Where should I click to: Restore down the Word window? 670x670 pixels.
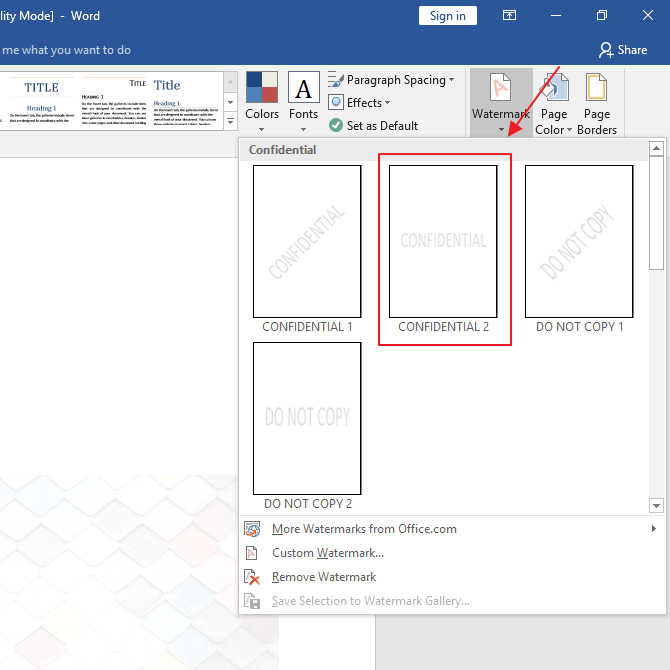(x=602, y=16)
